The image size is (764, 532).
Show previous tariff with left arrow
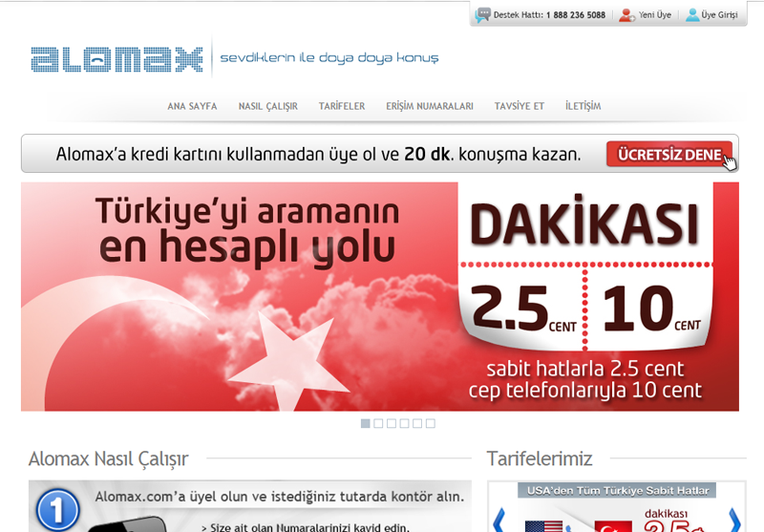pos(499,521)
